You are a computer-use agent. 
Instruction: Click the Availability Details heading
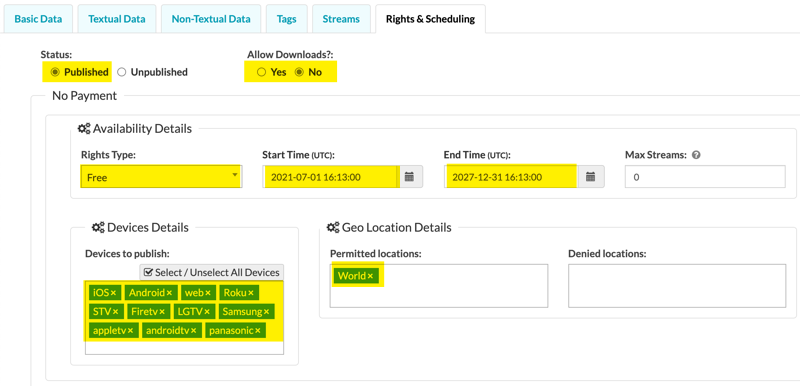click(x=135, y=128)
